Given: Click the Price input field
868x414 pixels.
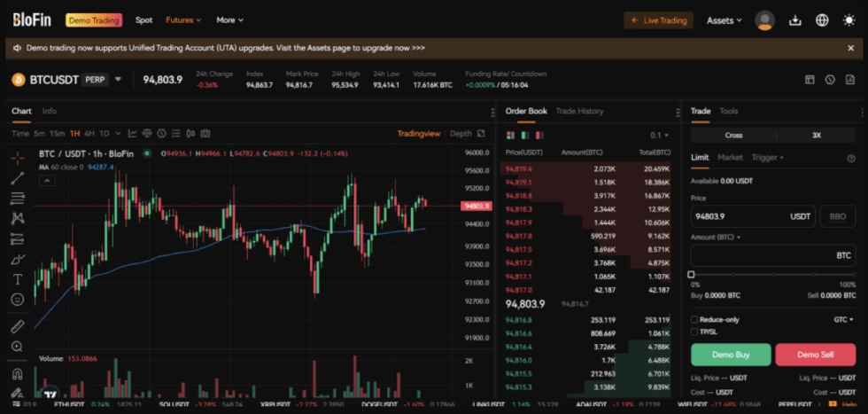Looking at the screenshot, I should 753,216.
